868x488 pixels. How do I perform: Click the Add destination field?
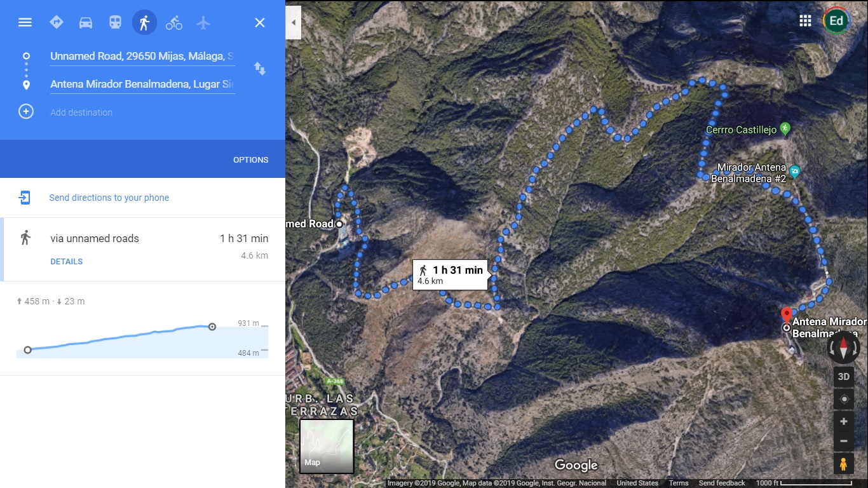coord(142,112)
